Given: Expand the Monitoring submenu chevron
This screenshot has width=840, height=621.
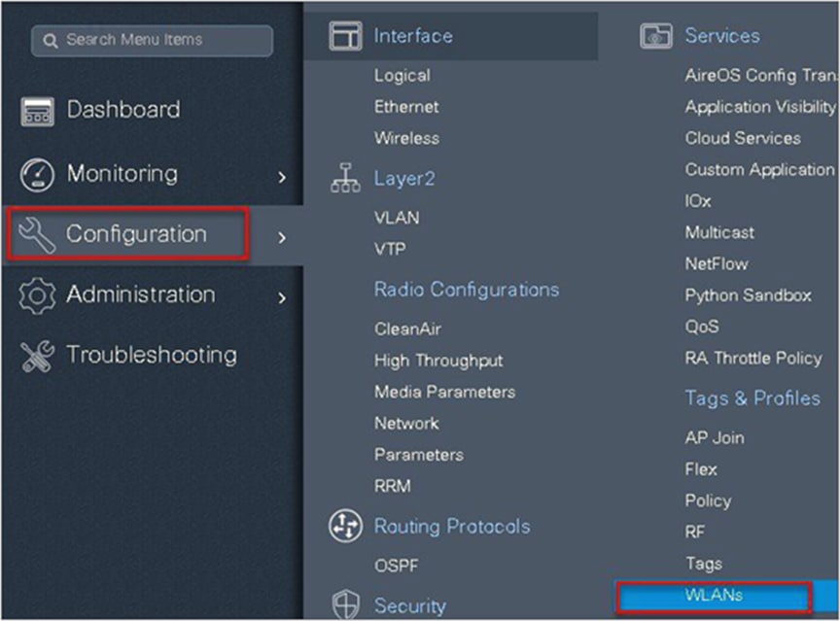Looking at the screenshot, I should tap(282, 177).
